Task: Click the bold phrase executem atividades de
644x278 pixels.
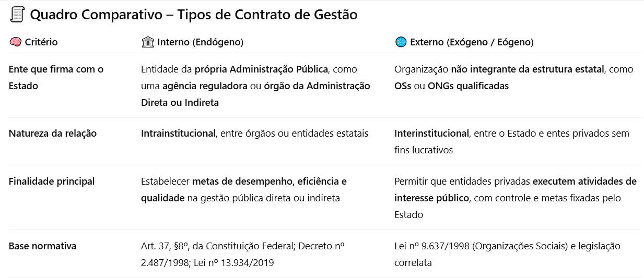Action: 584,182
